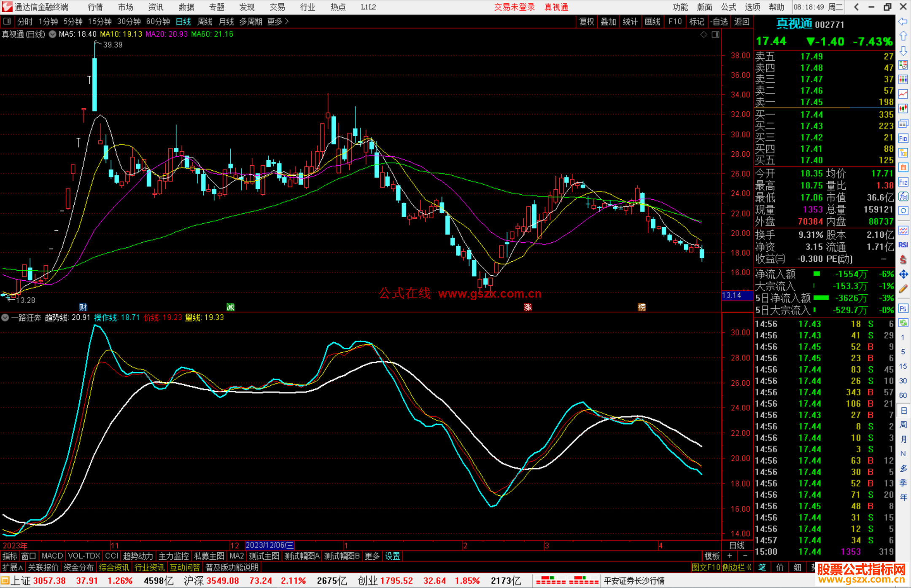This screenshot has height=588, width=911.
Task: Click the four-way move arrows icon
Action: pos(903,274)
